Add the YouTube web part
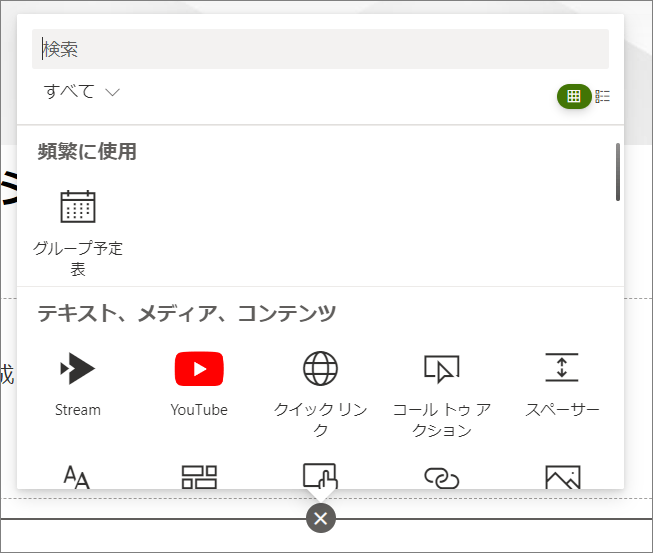The image size is (653, 553). pos(199,385)
